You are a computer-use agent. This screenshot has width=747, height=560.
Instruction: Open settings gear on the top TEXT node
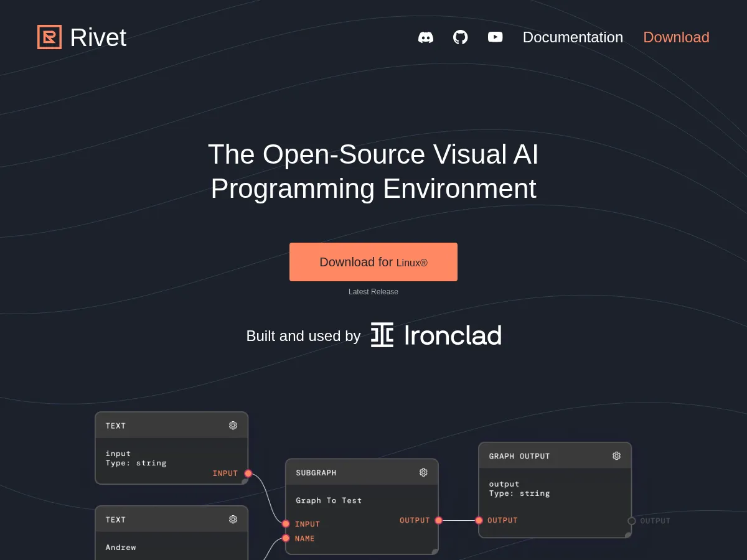click(233, 425)
